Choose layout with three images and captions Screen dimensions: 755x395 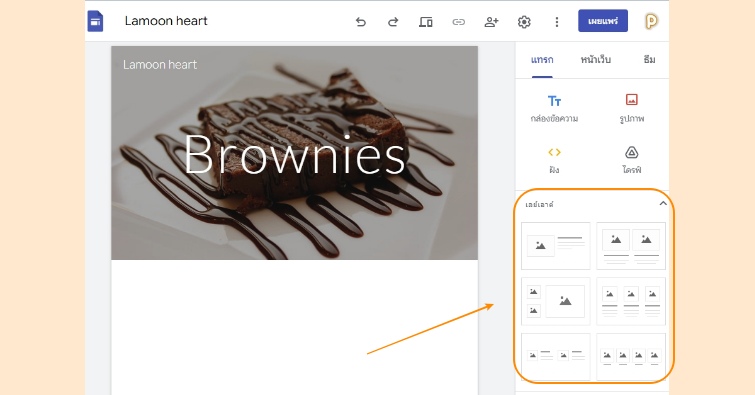631,301
